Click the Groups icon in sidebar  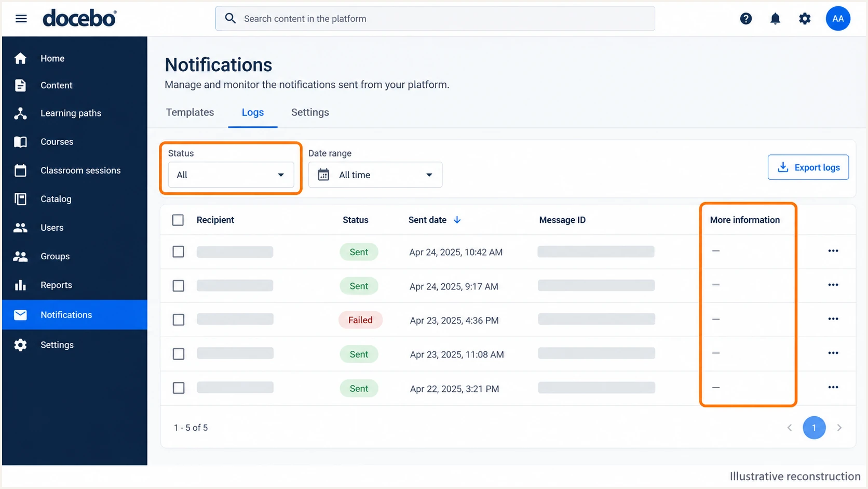pyautogui.click(x=20, y=256)
